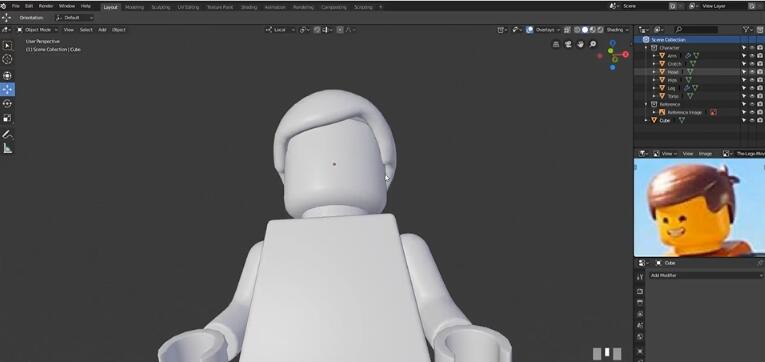This screenshot has height=362, width=765.
Task: Open the viewport Add menu
Action: [x=102, y=30]
